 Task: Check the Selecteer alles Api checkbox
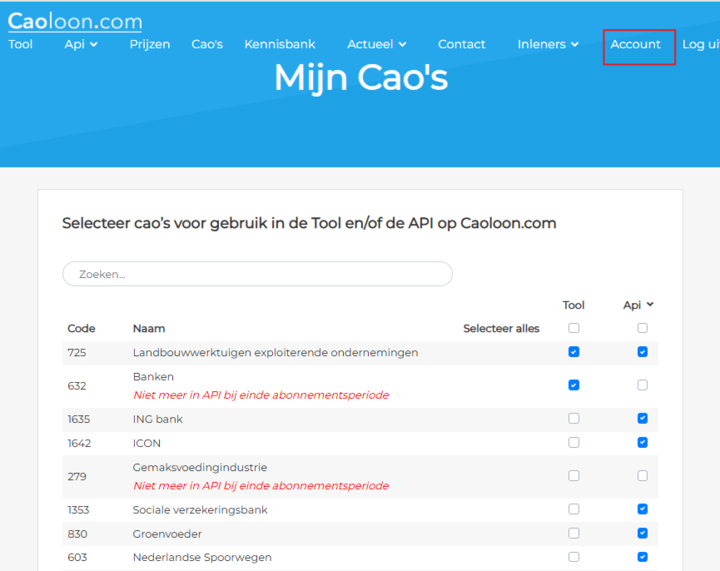[642, 328]
